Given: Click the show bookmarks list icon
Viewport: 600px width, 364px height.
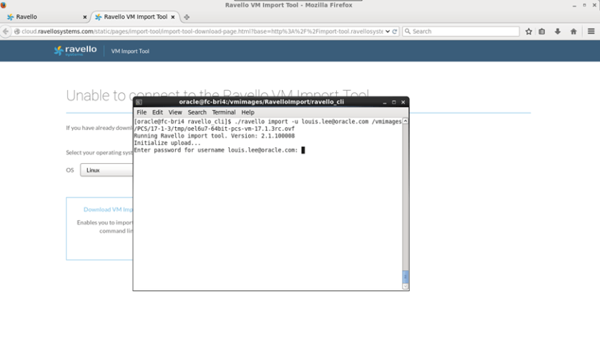Looking at the screenshot, I should coord(542,31).
